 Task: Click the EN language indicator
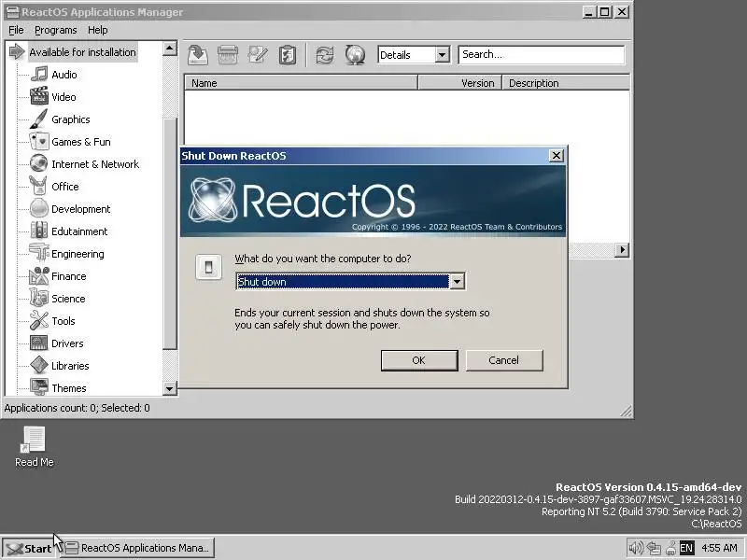tap(686, 548)
